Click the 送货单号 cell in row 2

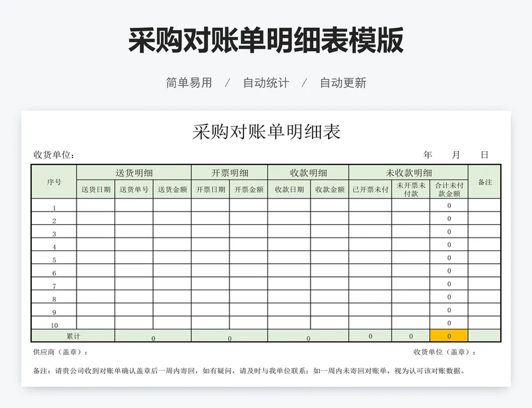134,218
